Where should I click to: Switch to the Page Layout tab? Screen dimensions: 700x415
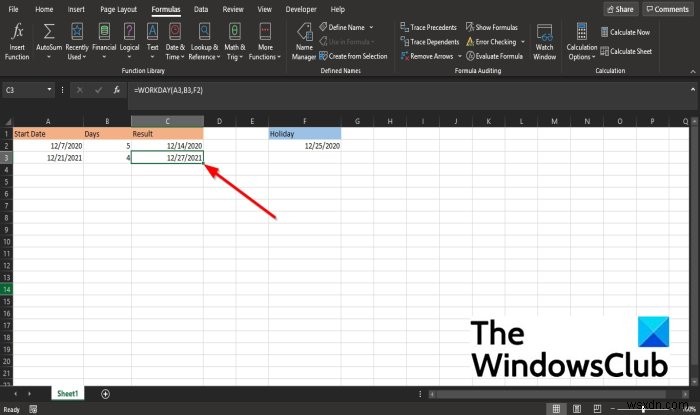118,9
